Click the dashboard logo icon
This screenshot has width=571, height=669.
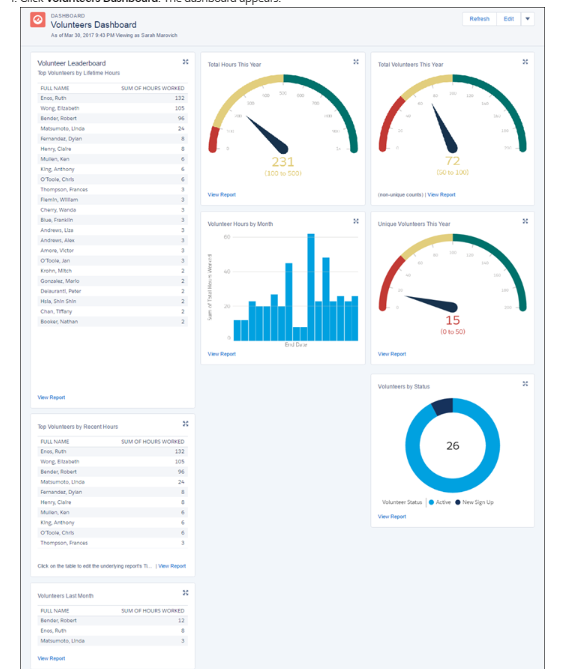(x=38, y=20)
